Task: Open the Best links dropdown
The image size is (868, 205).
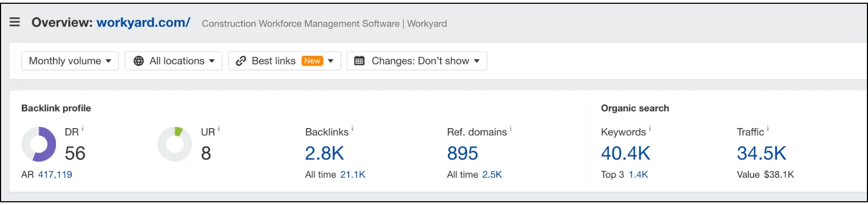Action: (x=284, y=61)
